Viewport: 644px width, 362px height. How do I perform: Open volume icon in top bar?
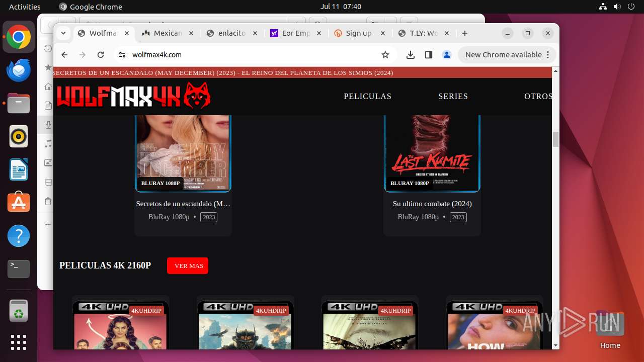point(617,7)
